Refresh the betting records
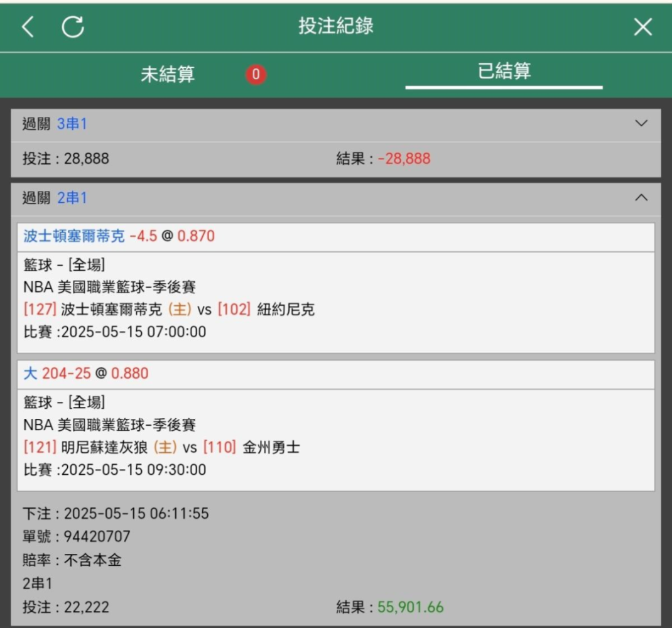Viewport: 672px width, 628px height. tap(73, 27)
